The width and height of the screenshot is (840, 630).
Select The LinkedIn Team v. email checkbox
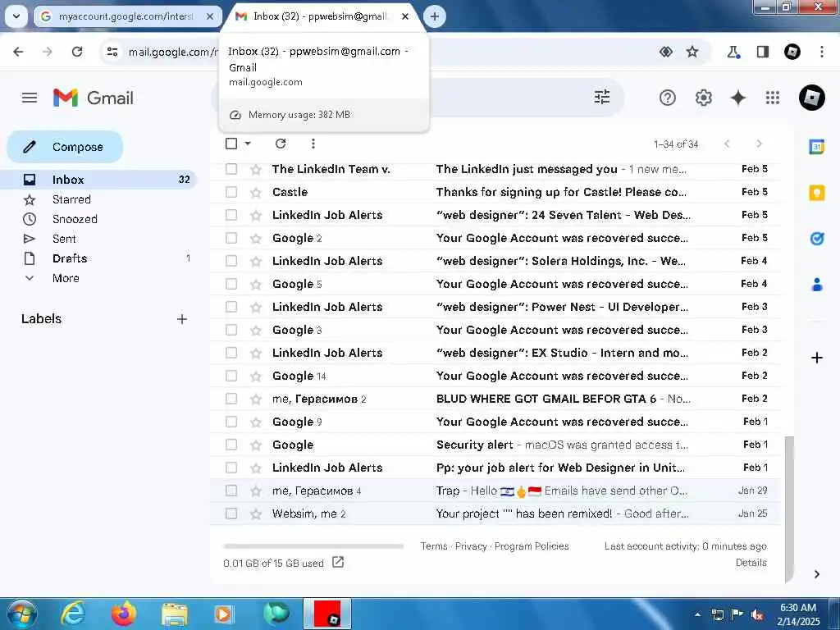point(231,169)
